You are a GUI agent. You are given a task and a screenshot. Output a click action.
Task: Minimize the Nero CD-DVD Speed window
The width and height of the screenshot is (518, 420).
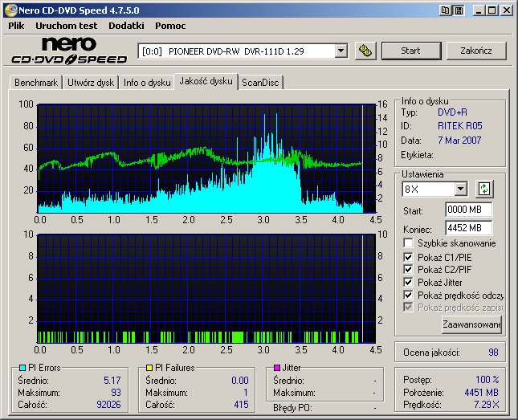479,10
